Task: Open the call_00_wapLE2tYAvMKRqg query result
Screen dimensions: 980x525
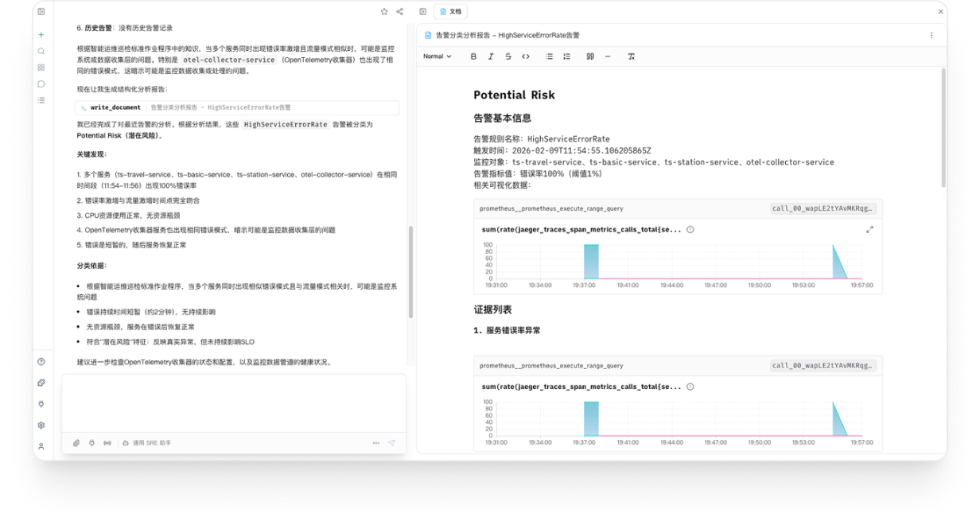Action: 823,208
